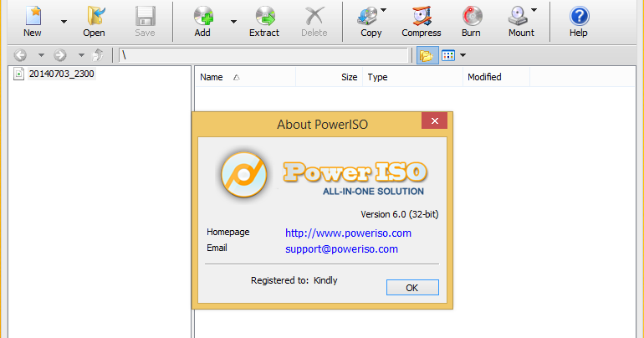Open the Add dropdown arrow
Image resolution: width=644 pixels, height=338 pixels.
tap(233, 22)
